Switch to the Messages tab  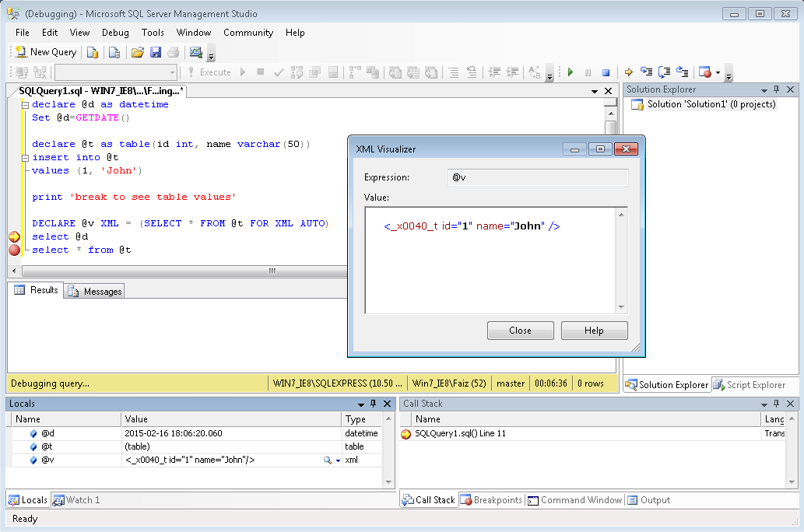[93, 291]
